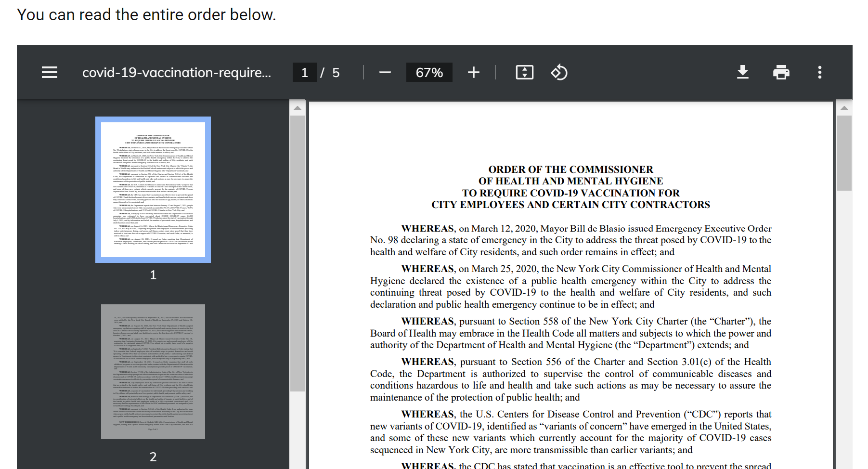Click the 67% zoom level field
868x469 pixels.
click(x=429, y=72)
